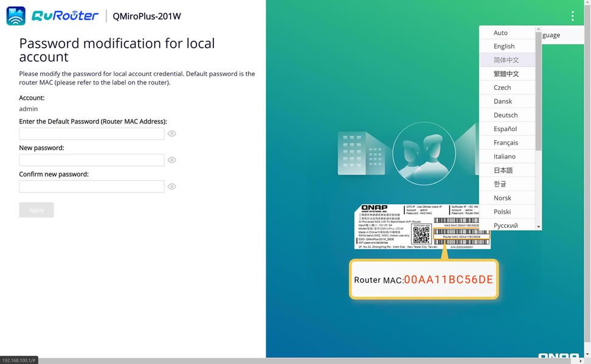Switch language to Deutsch
The image size is (591, 364).
(507, 115)
